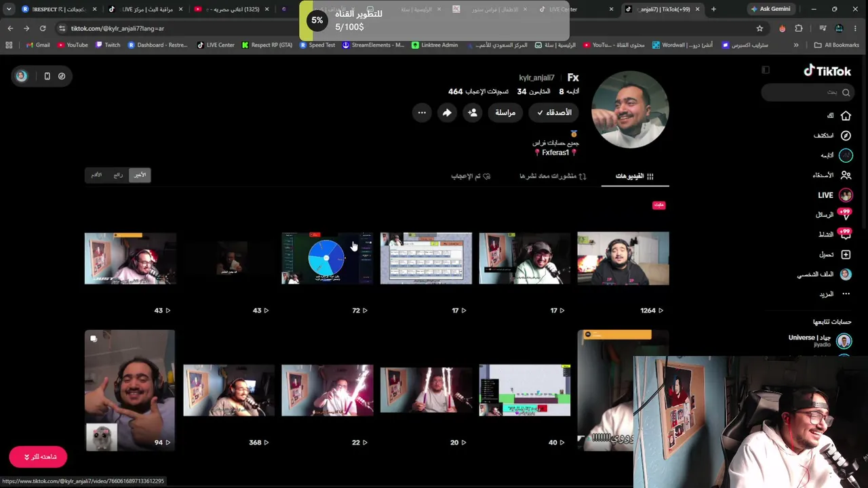Open the Friends people icon in sidebar

click(846, 175)
